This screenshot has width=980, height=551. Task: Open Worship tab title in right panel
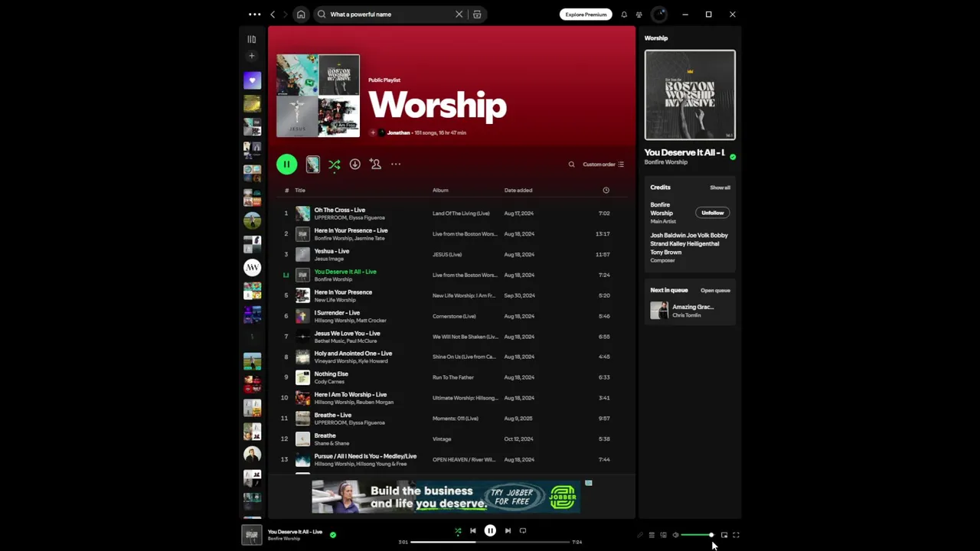coord(656,37)
